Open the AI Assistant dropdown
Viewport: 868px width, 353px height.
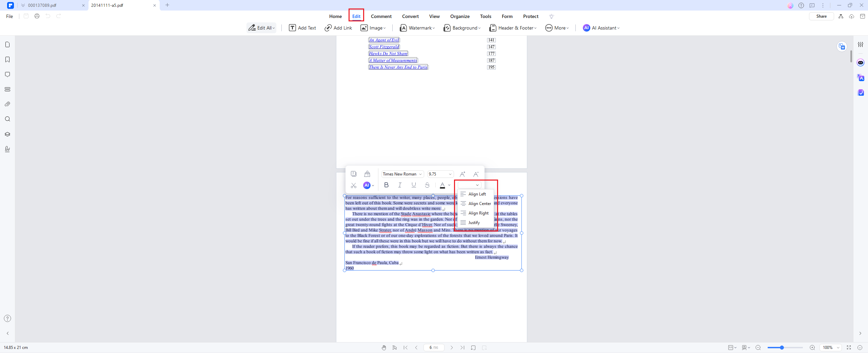pos(601,28)
